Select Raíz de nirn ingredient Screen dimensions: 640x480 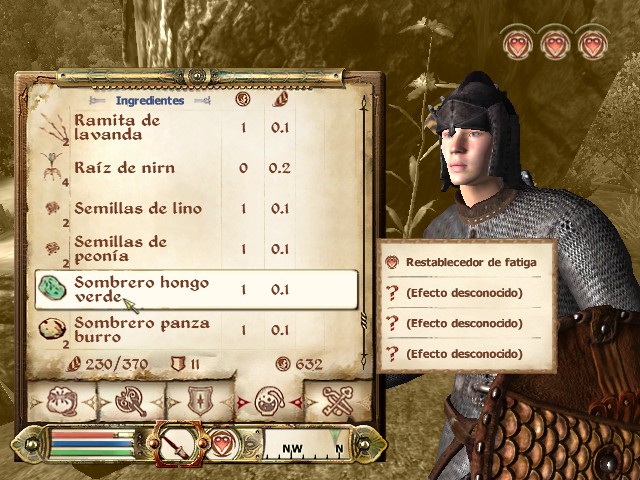[196, 168]
